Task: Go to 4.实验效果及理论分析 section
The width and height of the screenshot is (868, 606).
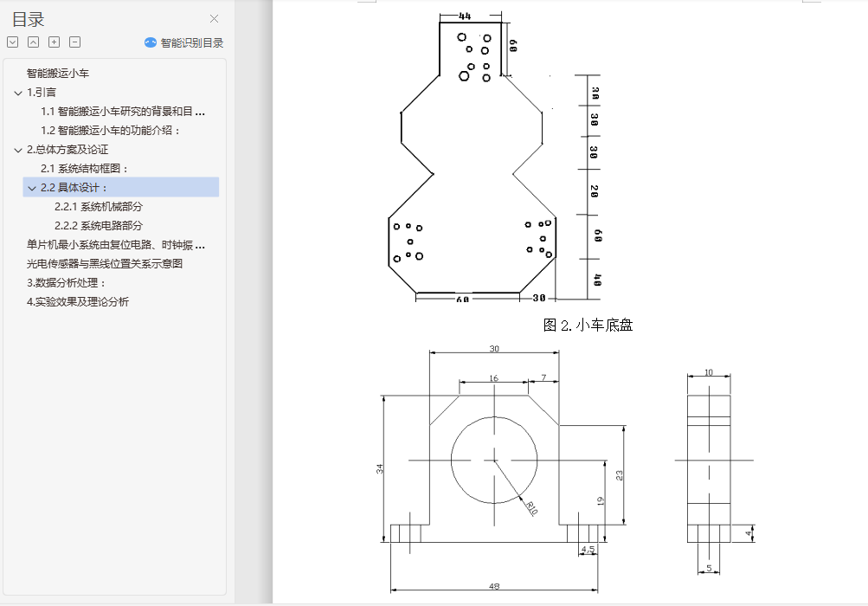Action: [x=78, y=302]
